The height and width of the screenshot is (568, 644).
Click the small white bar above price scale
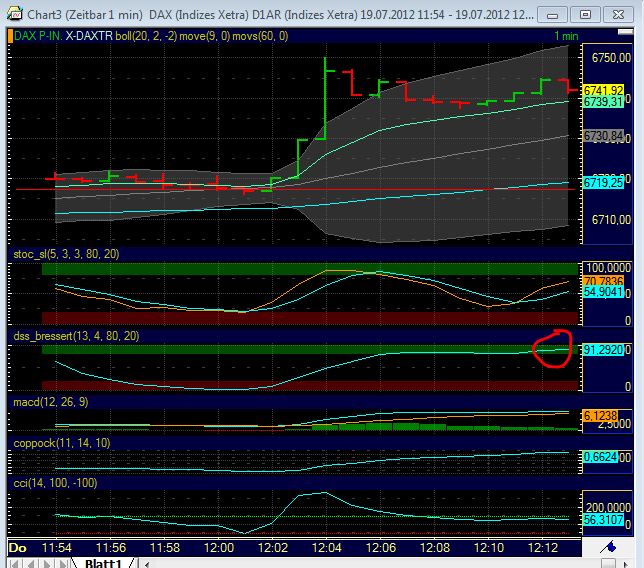point(625,32)
